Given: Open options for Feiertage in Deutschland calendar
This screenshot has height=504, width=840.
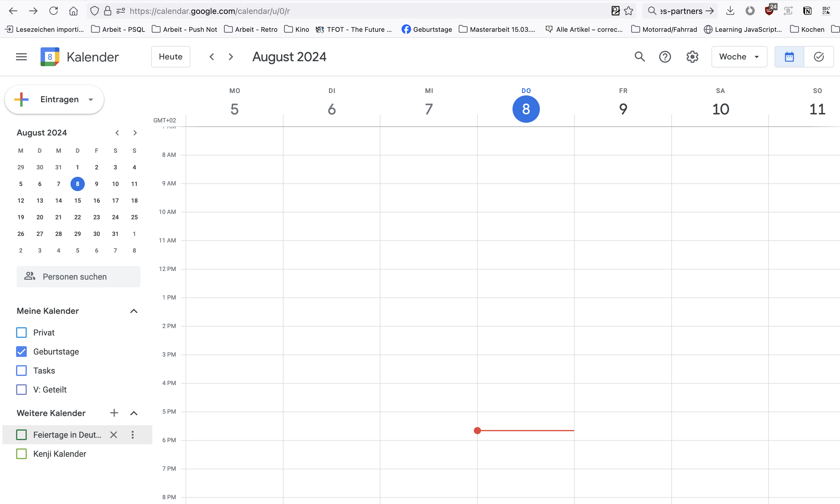Looking at the screenshot, I should [133, 435].
